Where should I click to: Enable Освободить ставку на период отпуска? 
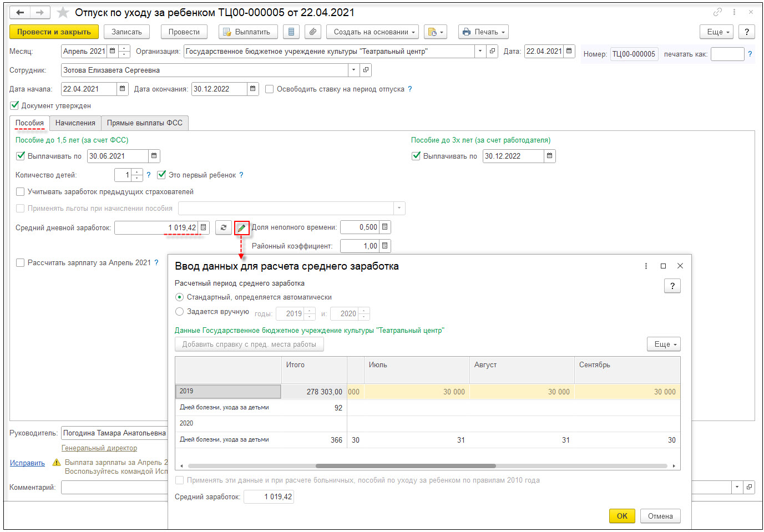270,89
